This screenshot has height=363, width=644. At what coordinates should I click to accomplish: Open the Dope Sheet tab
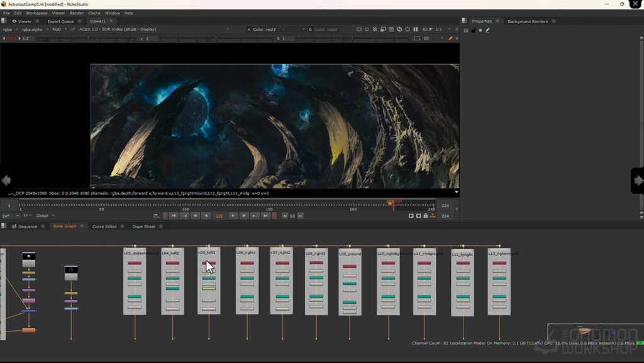click(x=144, y=226)
